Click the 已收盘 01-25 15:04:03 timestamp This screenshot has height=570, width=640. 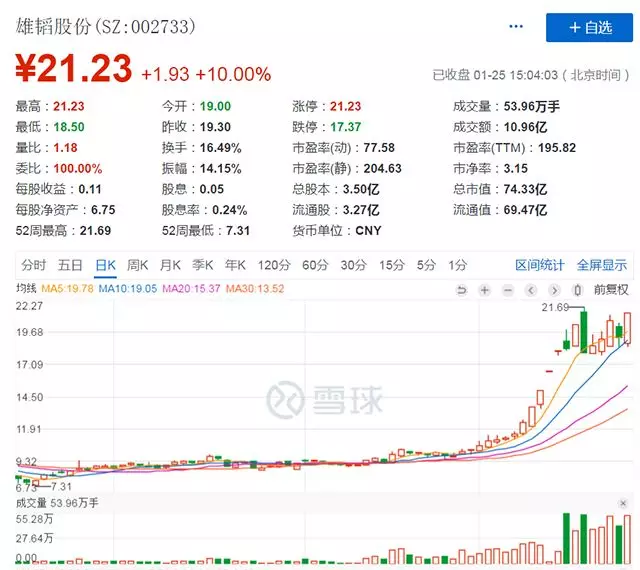pos(531,75)
